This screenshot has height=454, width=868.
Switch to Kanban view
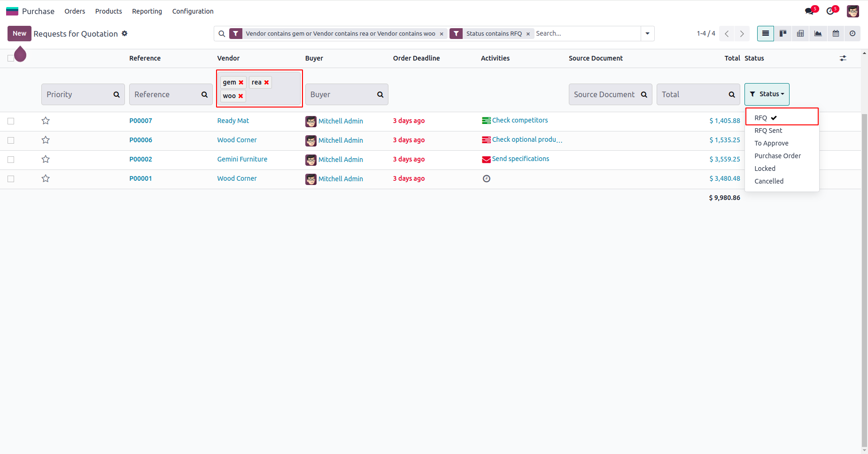point(783,33)
